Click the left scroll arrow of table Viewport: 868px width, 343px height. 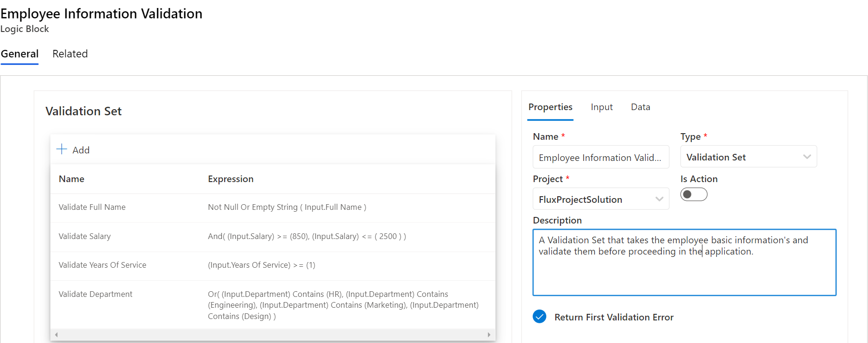click(57, 335)
